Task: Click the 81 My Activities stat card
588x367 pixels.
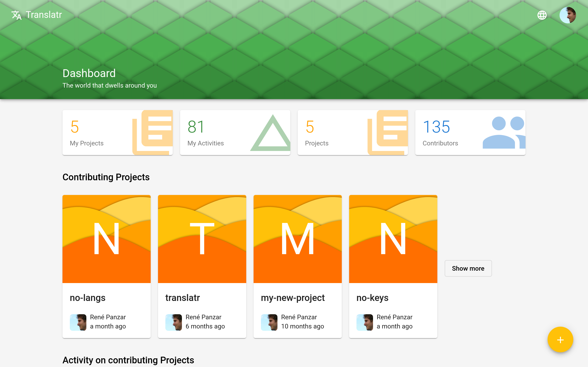Action: coord(235,132)
